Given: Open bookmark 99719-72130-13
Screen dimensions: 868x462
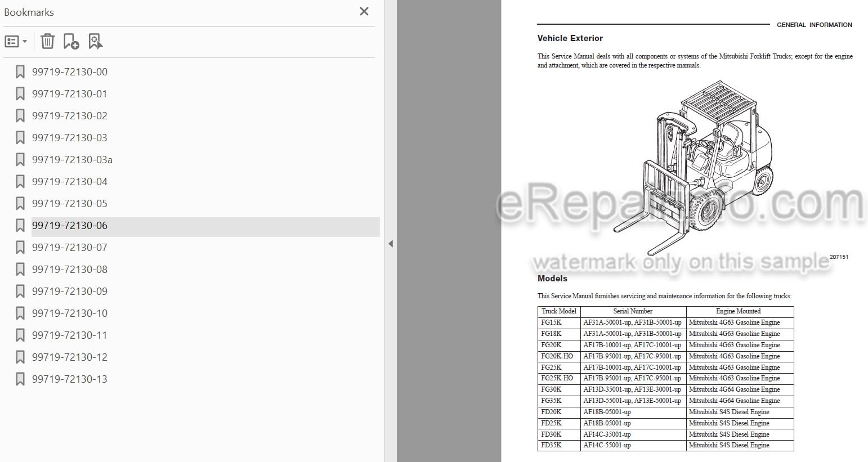Looking at the screenshot, I should [x=70, y=379].
